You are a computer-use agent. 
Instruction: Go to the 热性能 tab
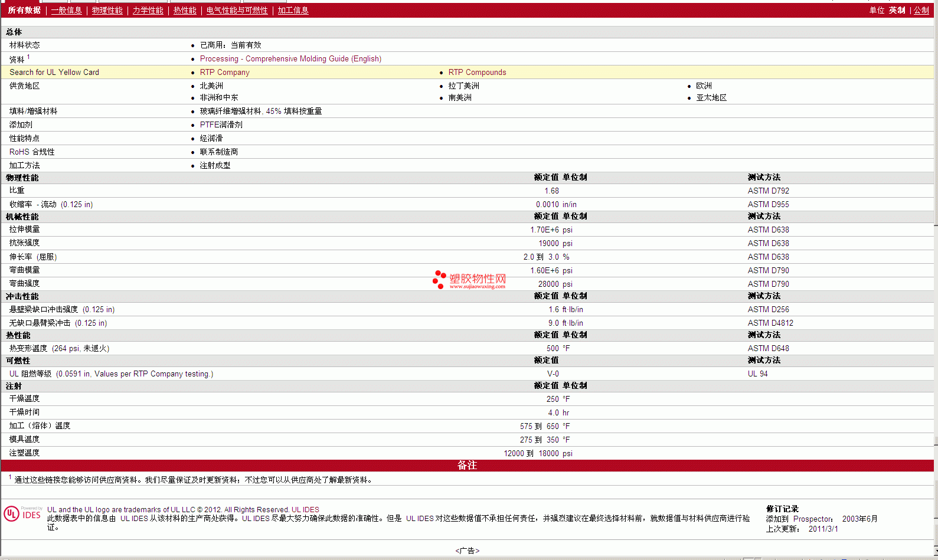click(185, 10)
